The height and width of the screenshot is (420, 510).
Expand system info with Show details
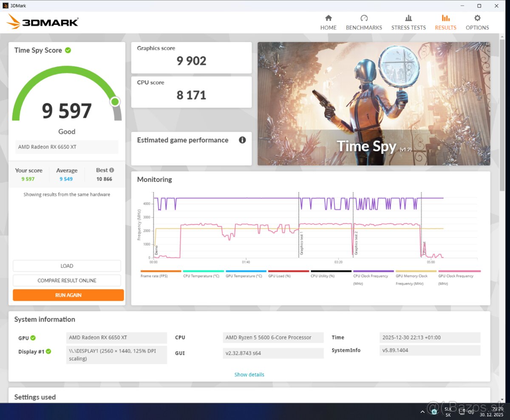(249, 375)
